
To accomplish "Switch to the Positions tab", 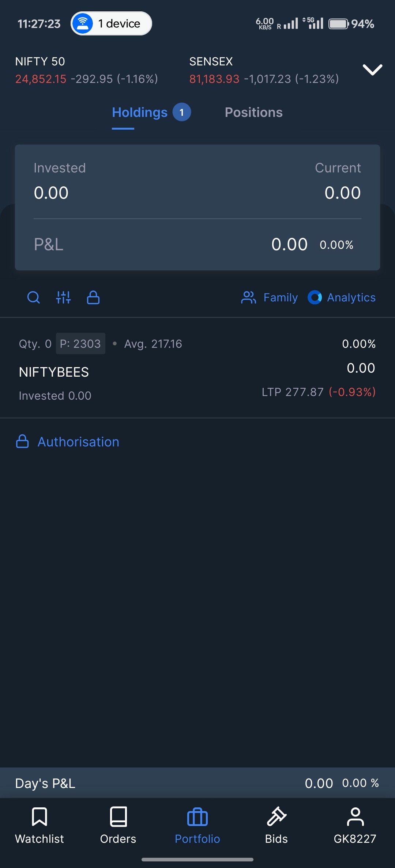I will pyautogui.click(x=253, y=113).
